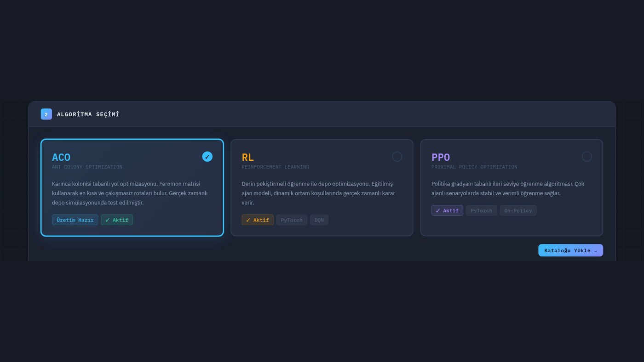Click the On-Policy tag
644x362 pixels.
click(518, 210)
